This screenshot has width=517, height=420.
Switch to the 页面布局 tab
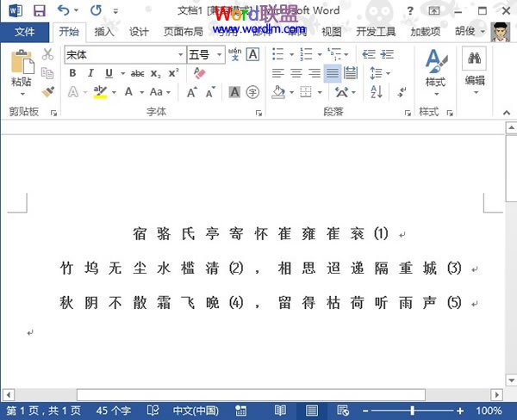coord(184,32)
